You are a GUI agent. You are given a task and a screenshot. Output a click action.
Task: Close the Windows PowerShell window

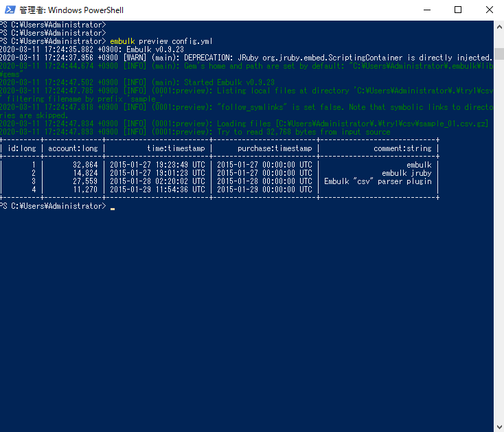pyautogui.click(x=489, y=10)
